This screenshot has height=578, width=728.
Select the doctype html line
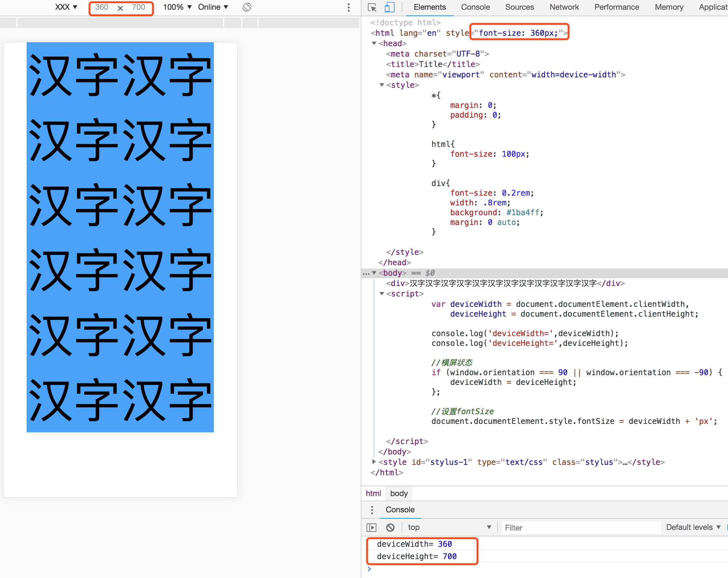405,23
